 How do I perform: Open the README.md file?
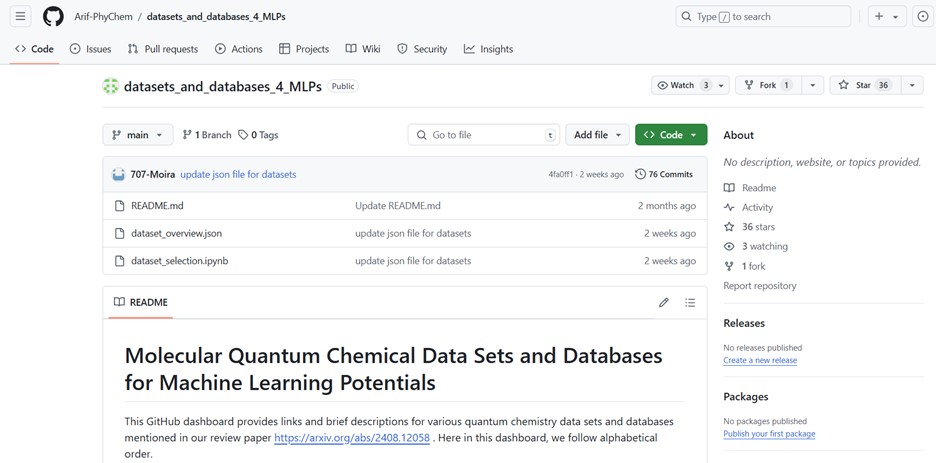click(x=157, y=206)
